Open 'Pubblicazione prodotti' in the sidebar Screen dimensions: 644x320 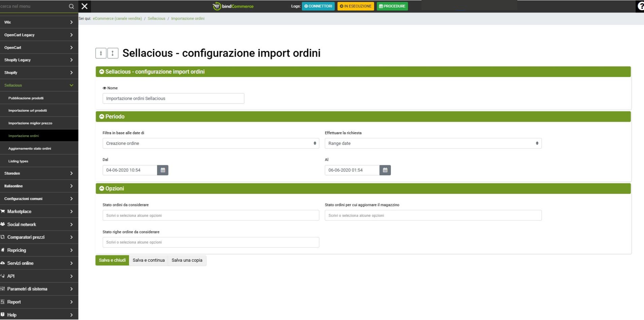(x=26, y=98)
